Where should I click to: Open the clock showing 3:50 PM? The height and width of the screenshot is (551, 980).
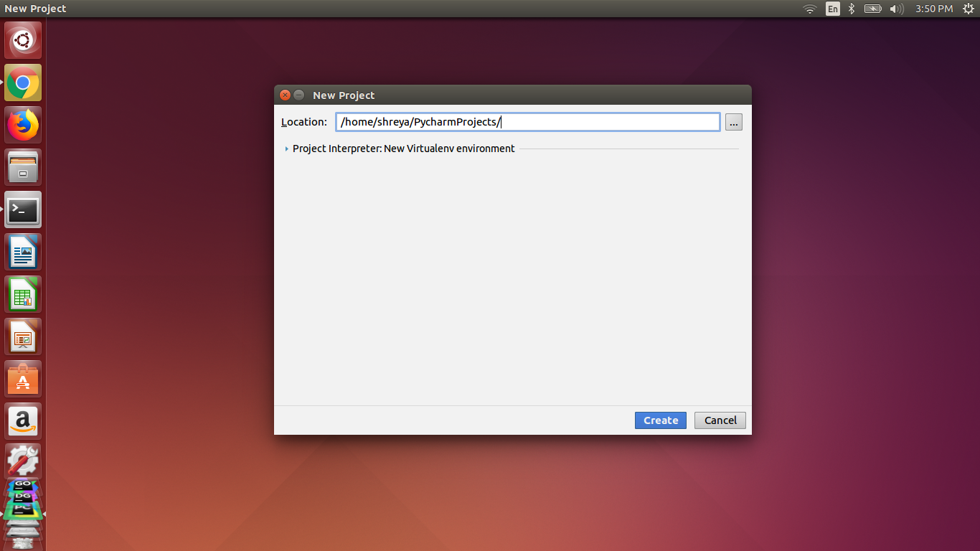tap(935, 9)
